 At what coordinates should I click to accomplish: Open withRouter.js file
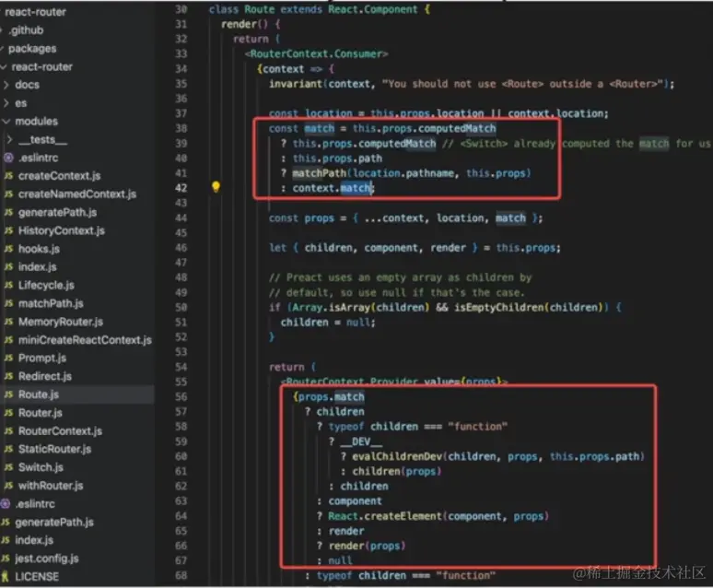[51, 485]
